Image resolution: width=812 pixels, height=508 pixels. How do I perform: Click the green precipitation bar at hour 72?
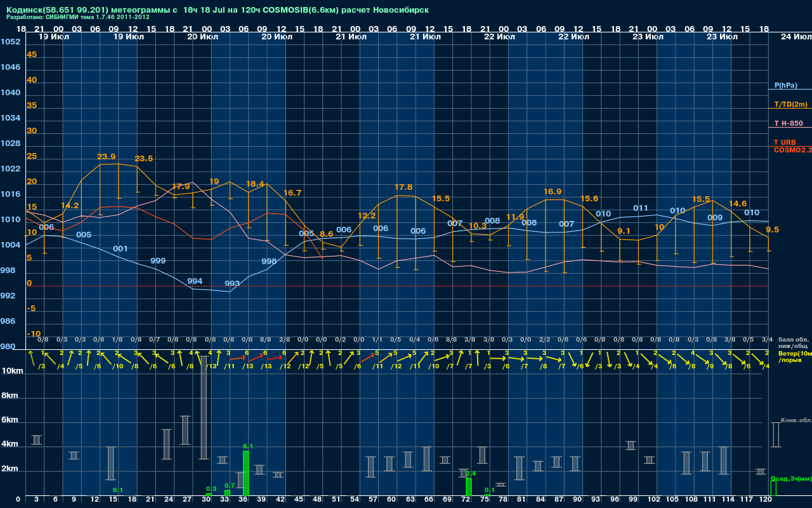(x=469, y=487)
